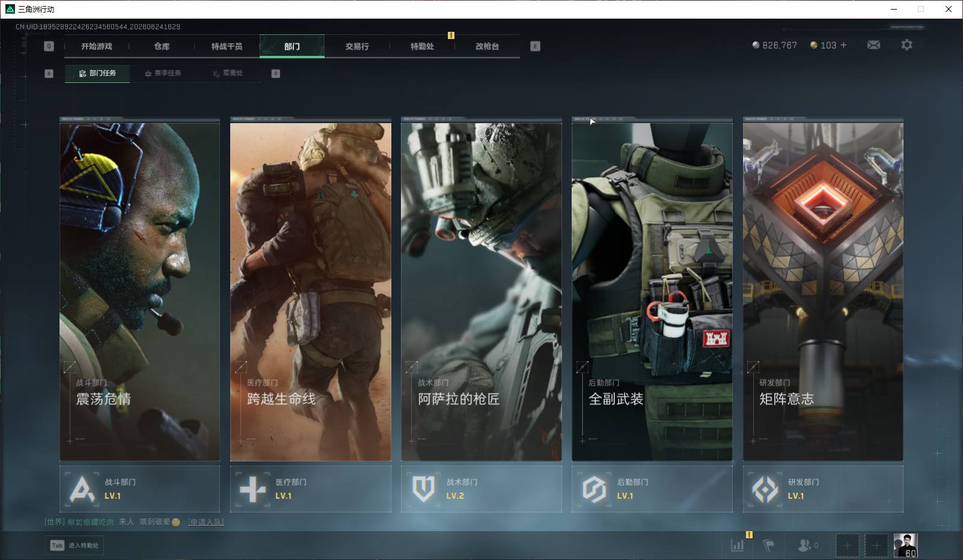963x560 pixels.
Task: Switch to the 特勤处 tab
Action: (x=422, y=46)
